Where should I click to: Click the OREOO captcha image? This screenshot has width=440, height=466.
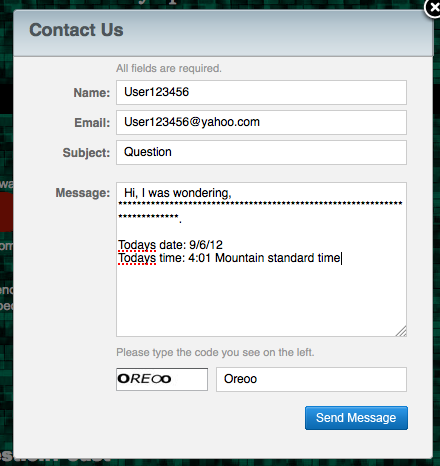(x=162, y=379)
